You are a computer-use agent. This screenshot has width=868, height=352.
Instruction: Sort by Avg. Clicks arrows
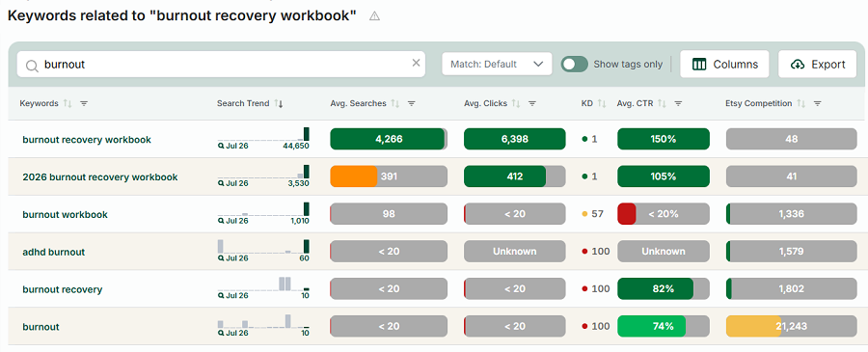tap(516, 103)
